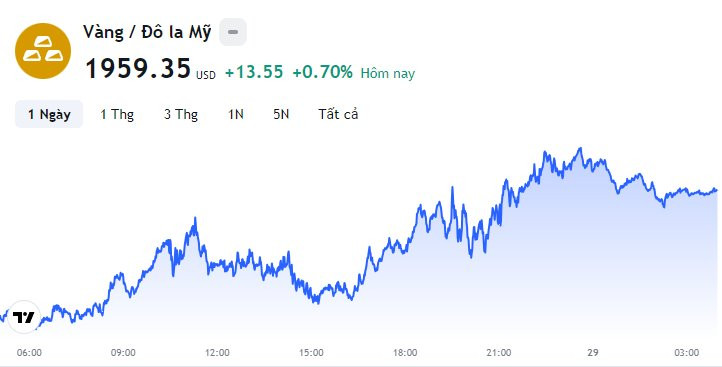Select the 1N yearly range

point(236,114)
